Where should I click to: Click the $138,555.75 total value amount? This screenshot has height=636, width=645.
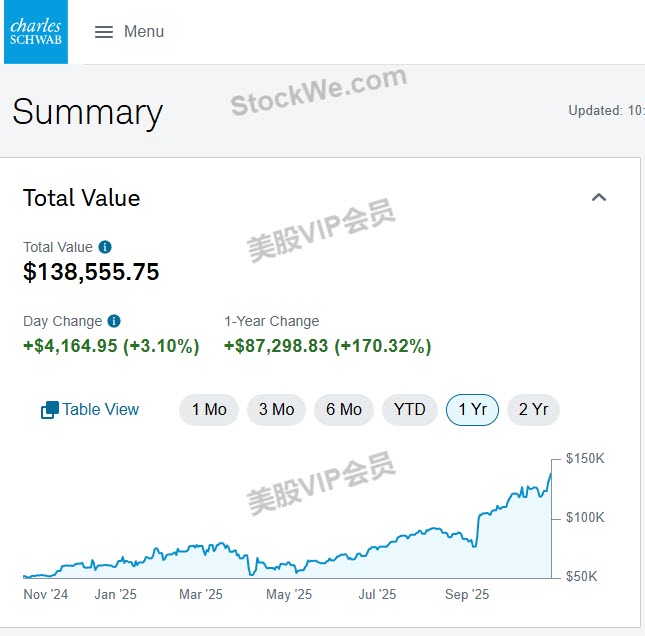(x=91, y=272)
